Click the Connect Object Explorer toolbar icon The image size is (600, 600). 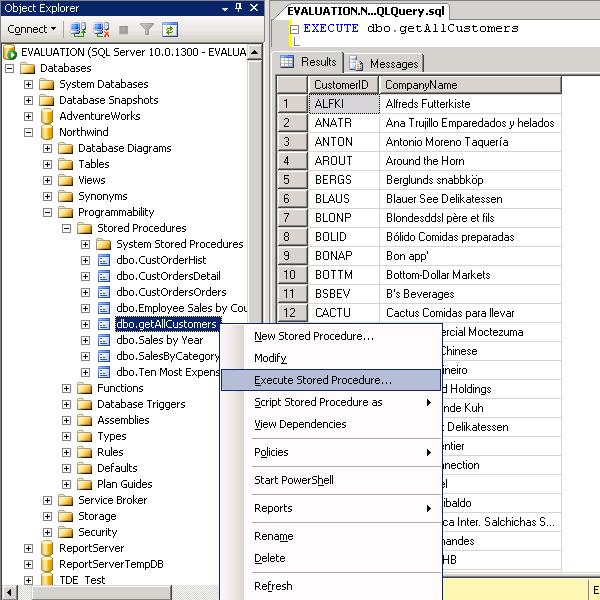[78, 29]
